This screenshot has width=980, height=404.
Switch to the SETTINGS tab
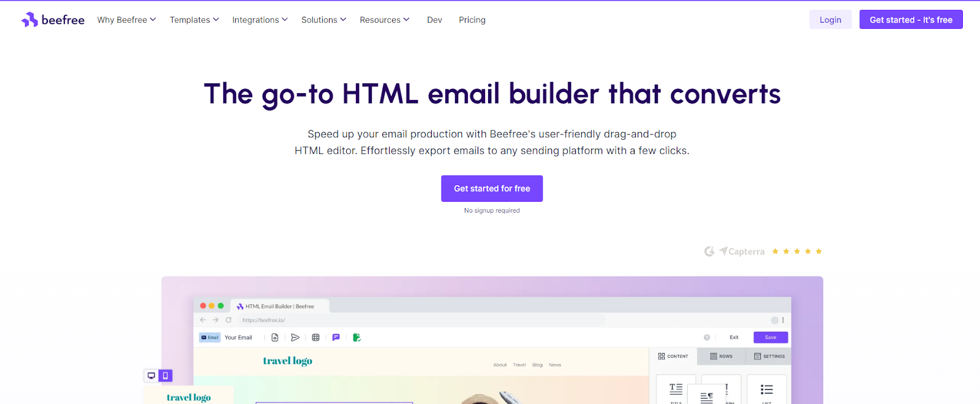(769, 356)
